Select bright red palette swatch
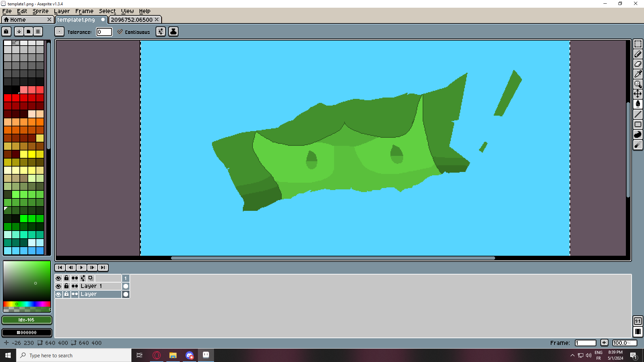Viewport: 644px width, 362px height. point(8,98)
